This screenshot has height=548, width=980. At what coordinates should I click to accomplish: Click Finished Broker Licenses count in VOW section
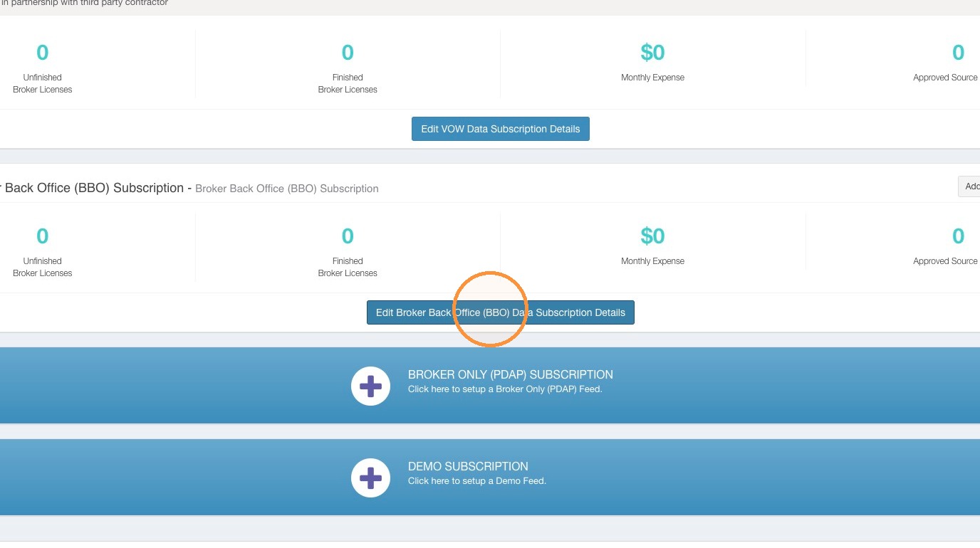[x=348, y=52]
